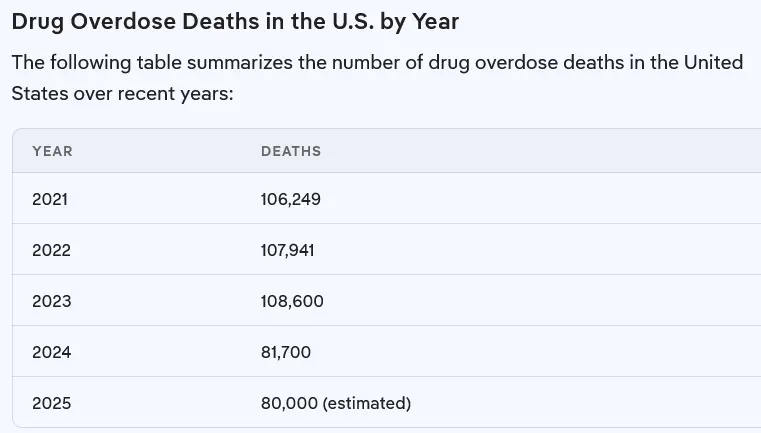Select the 2024 row year
Viewport: 761px width, 433px height.
[52, 352]
